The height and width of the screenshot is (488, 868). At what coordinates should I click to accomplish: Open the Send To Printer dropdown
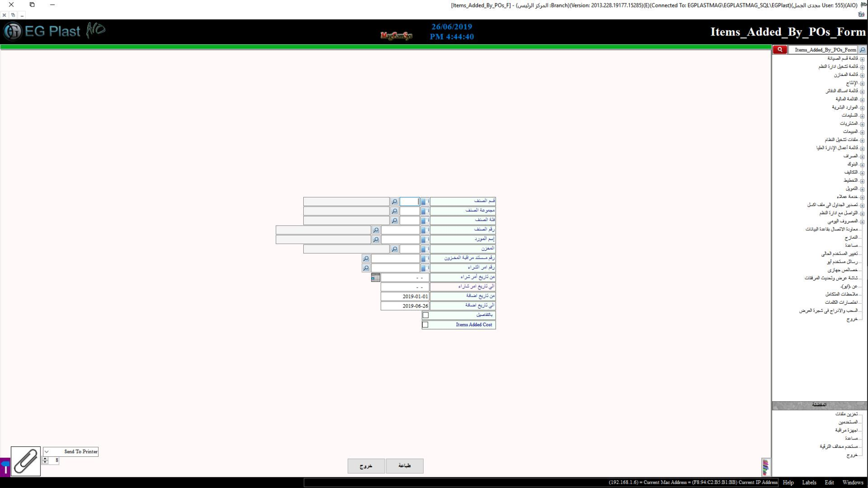(x=46, y=452)
